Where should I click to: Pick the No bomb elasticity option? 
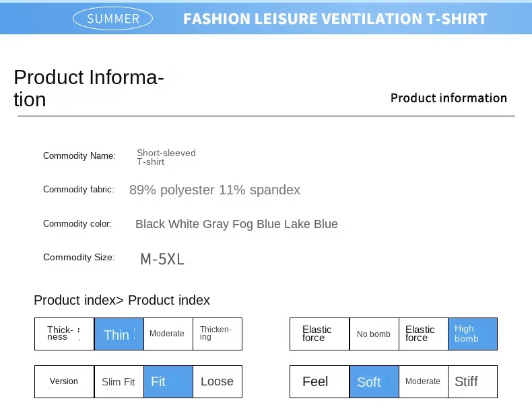[x=374, y=334]
